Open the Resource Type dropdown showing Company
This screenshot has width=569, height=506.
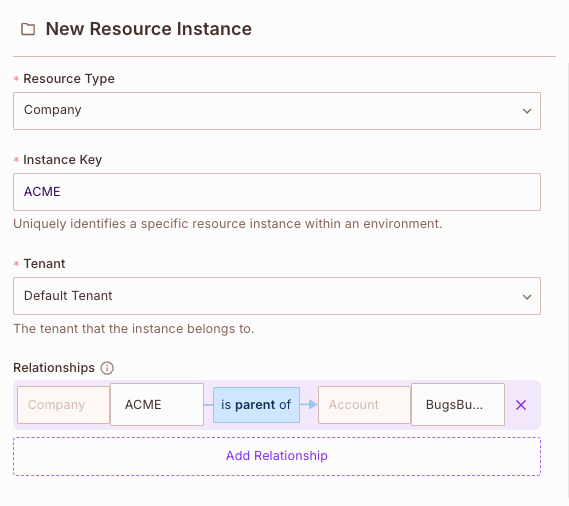(277, 111)
